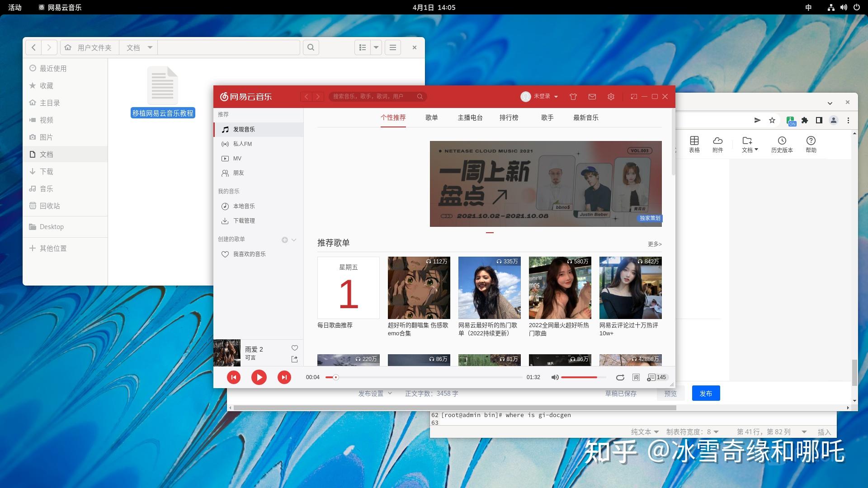Image resolution: width=868 pixels, height=488 pixels.
Task: Open 私人FM in the sidebar
Action: click(x=259, y=144)
